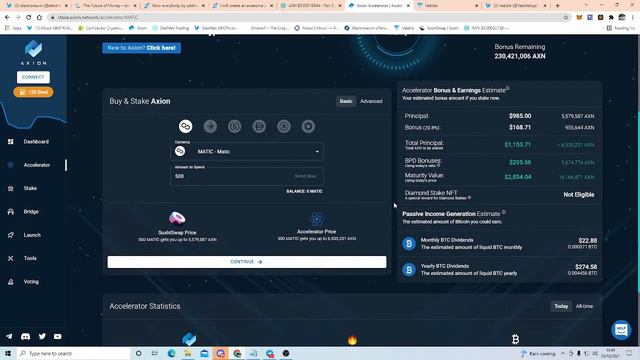Click the Accelerator Price atom icon
Screen dimensions: 640x360
click(317, 219)
